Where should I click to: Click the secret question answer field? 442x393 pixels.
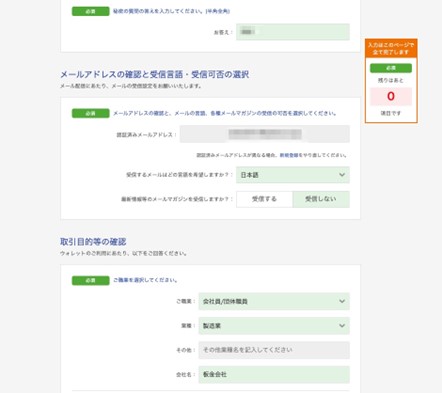point(293,32)
